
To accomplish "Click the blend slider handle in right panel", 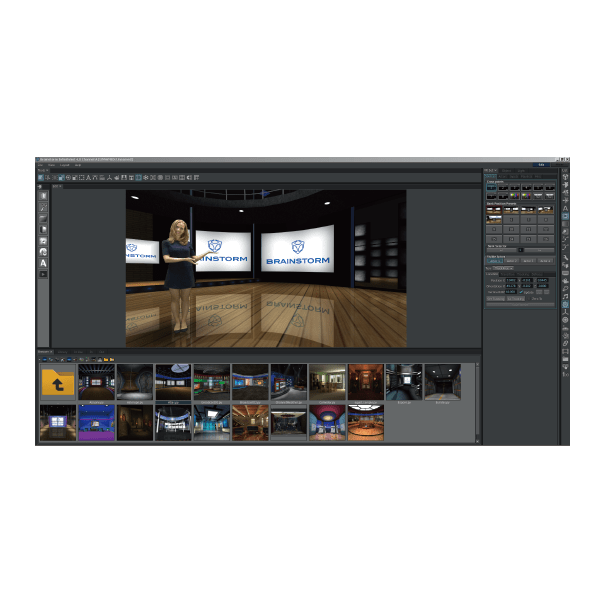I will tap(520, 250).
